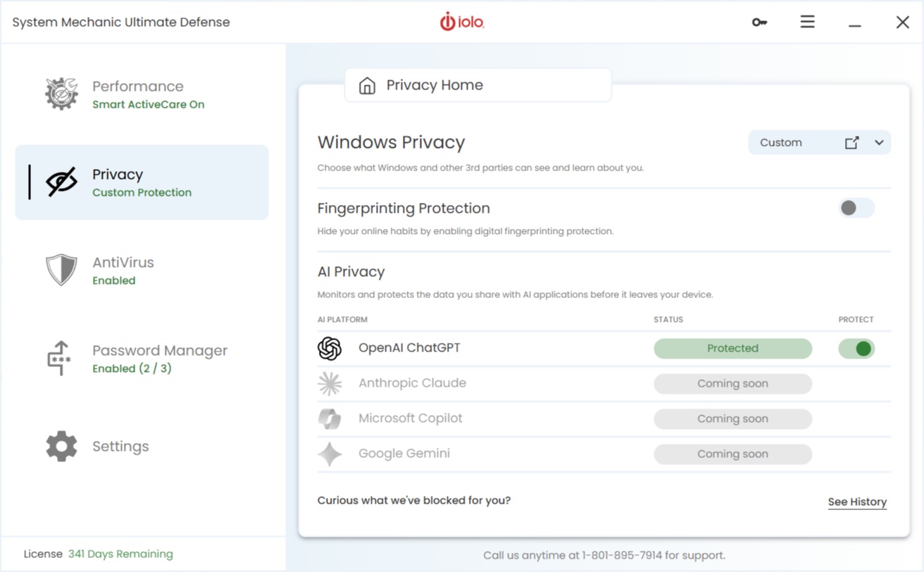Expand the Custom privacy dropdown arrow
Viewport: 924px width, 572px height.
879,142
